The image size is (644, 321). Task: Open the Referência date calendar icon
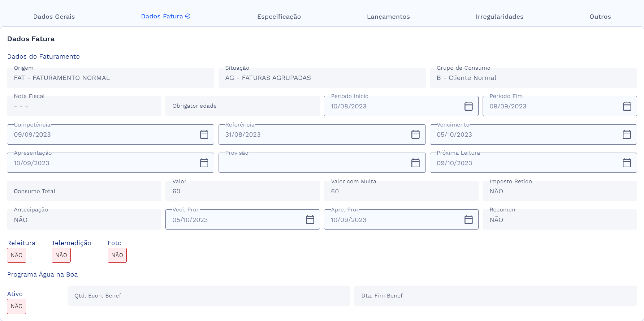point(415,134)
